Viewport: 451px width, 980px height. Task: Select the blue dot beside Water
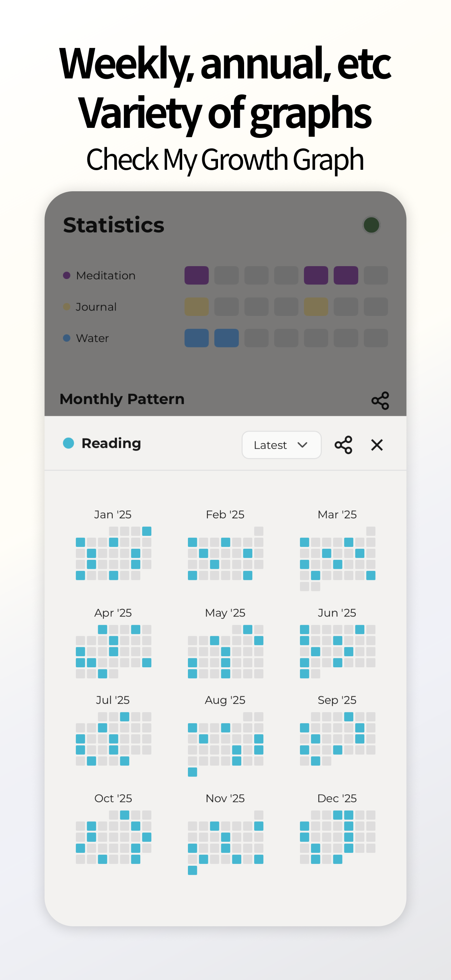click(67, 338)
